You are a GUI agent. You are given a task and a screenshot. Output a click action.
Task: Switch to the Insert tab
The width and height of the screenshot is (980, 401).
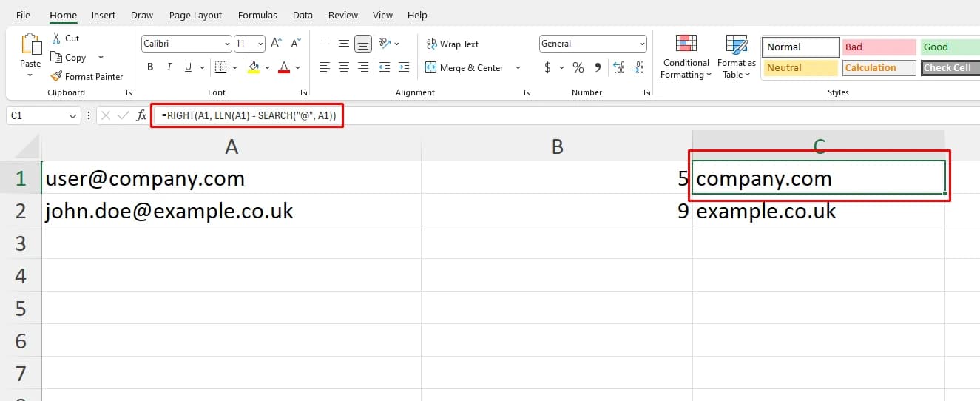tap(104, 15)
